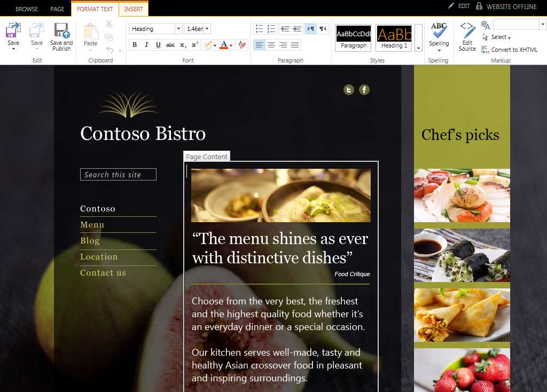Click the Cut scissors icon

click(109, 24)
